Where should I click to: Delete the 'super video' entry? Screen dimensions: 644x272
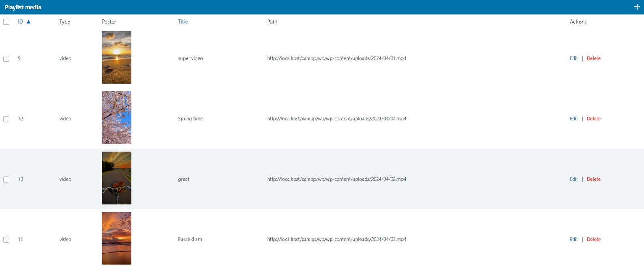(x=593, y=58)
